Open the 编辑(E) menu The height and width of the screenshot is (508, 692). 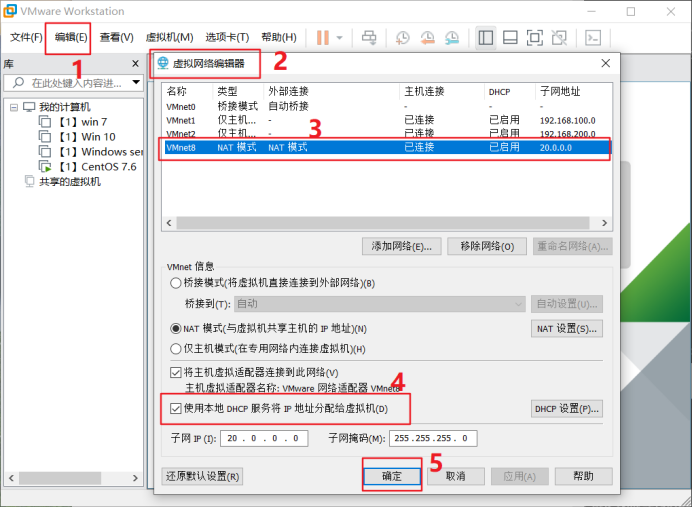point(71,38)
